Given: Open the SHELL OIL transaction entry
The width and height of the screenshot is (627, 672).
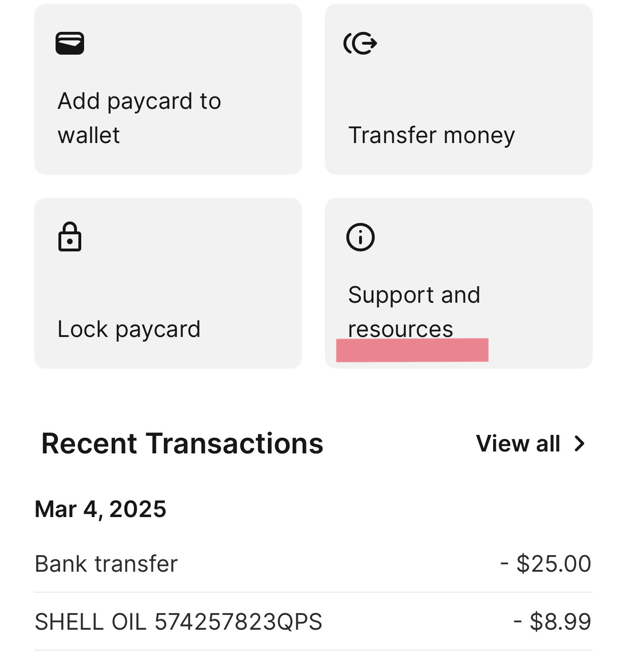Looking at the screenshot, I should (179, 622).
